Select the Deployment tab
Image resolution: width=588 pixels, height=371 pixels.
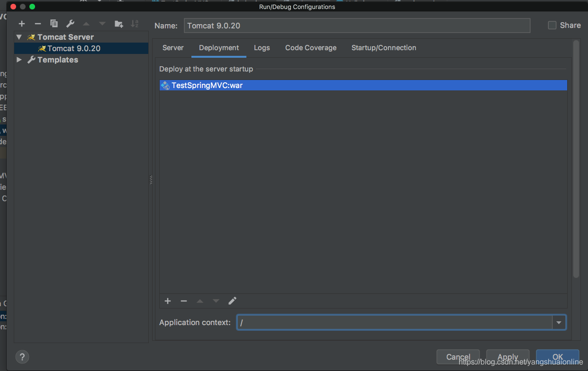219,48
